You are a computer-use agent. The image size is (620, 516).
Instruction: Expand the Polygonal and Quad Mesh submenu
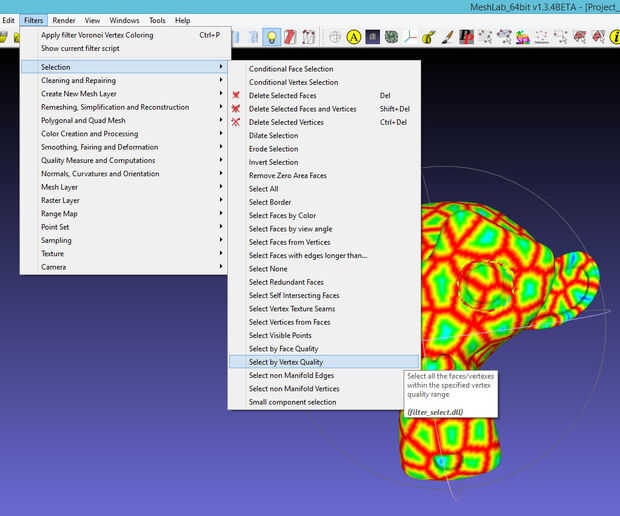(124, 120)
